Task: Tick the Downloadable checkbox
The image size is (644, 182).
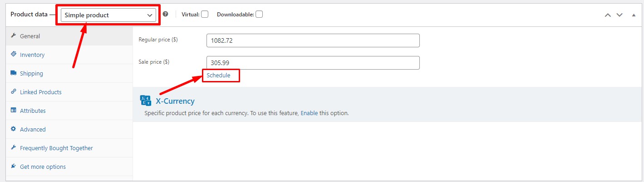Action: (259, 14)
